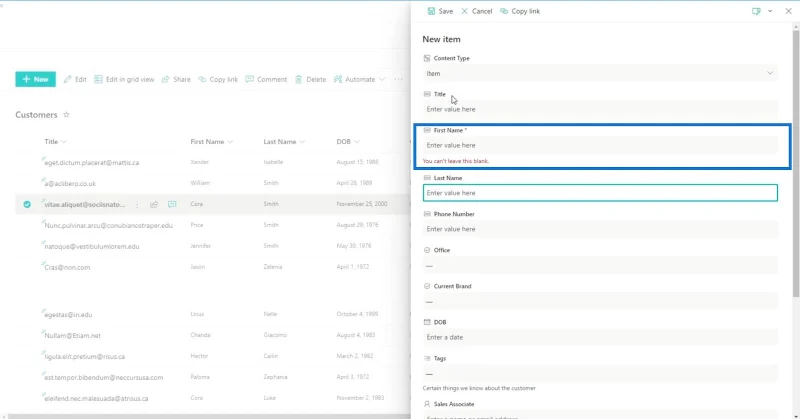The height and width of the screenshot is (419, 800).
Task: Open the Office choice field
Action: tap(600, 266)
